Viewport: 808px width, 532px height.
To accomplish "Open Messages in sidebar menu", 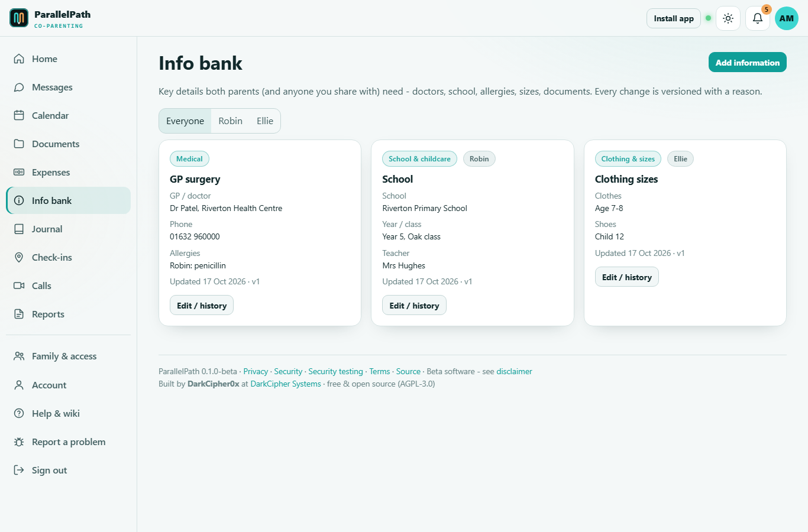I will [68, 87].
